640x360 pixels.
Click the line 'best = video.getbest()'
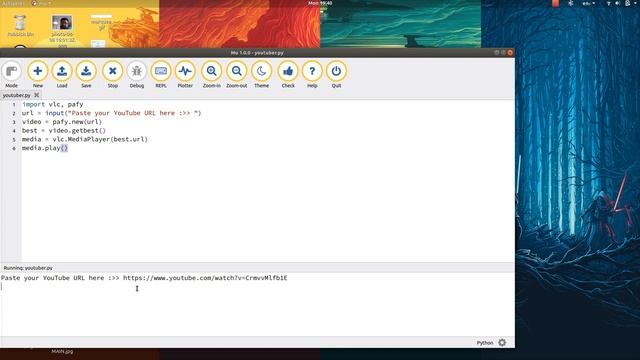(64, 131)
